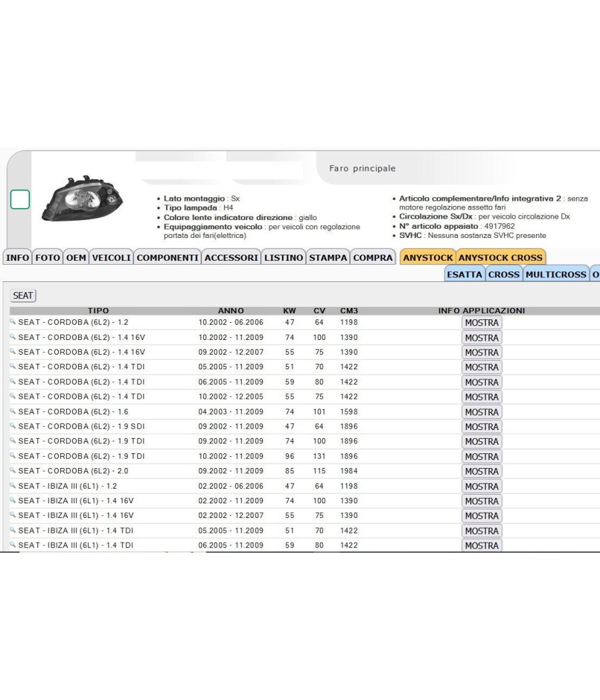Click magnifier beside Cordoba 1.4 16V 55 kW
600x700 pixels.
click(x=13, y=351)
